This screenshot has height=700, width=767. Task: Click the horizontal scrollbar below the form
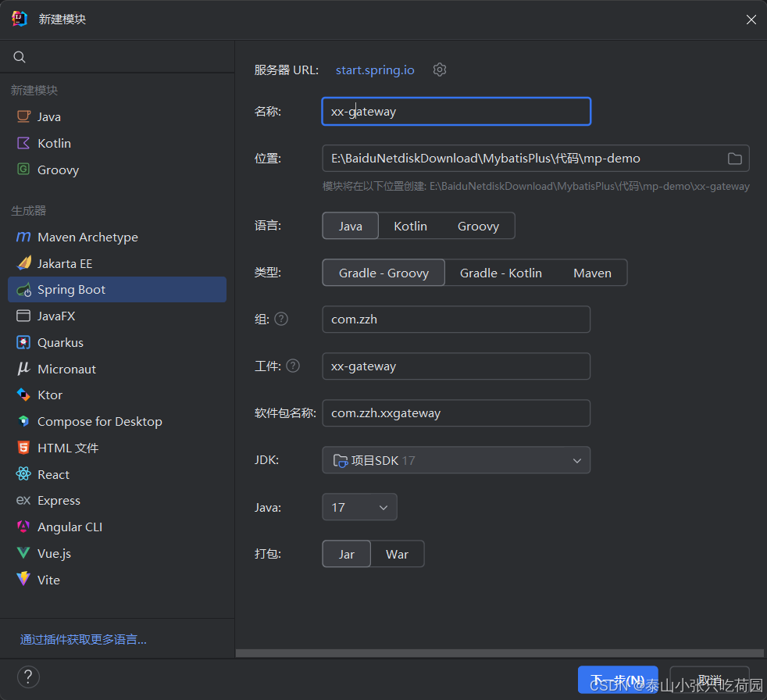click(x=499, y=653)
